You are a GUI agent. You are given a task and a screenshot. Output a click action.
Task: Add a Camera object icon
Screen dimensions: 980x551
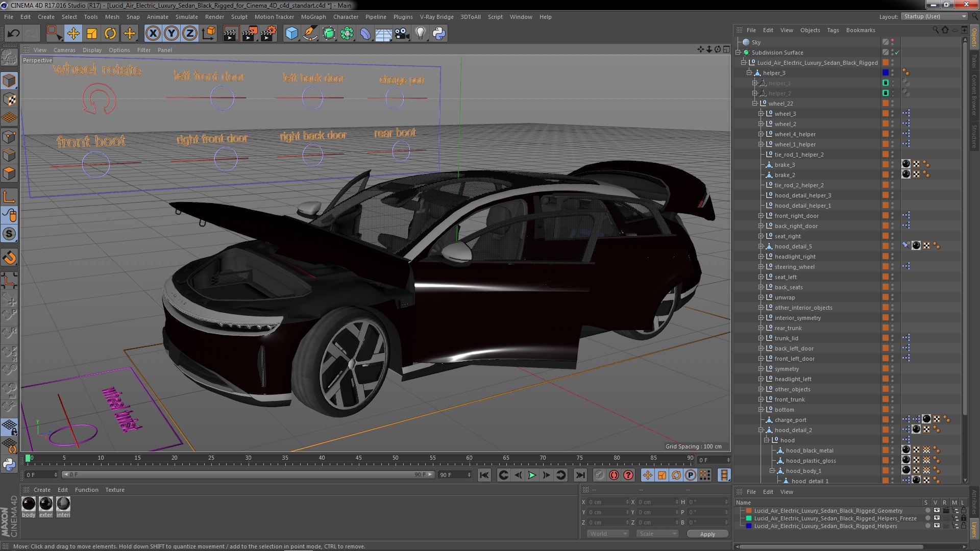402,34
